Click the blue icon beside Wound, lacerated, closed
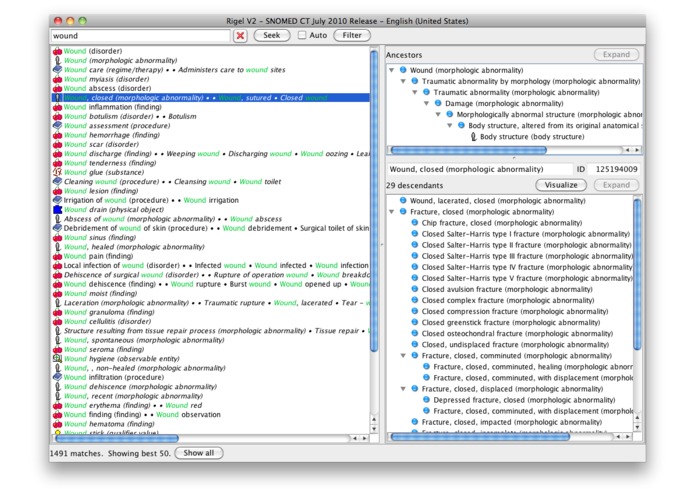Image resolution: width=695 pixels, height=494 pixels. pos(403,200)
